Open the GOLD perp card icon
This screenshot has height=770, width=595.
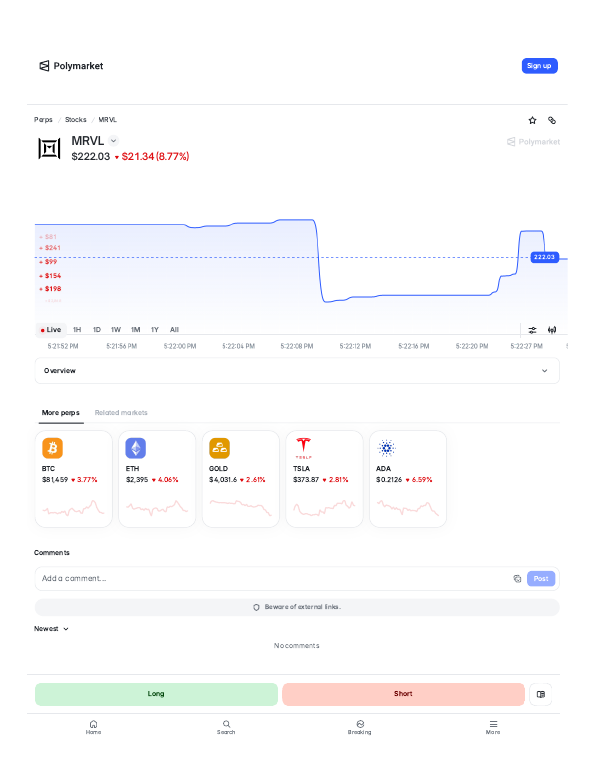pyautogui.click(x=219, y=448)
